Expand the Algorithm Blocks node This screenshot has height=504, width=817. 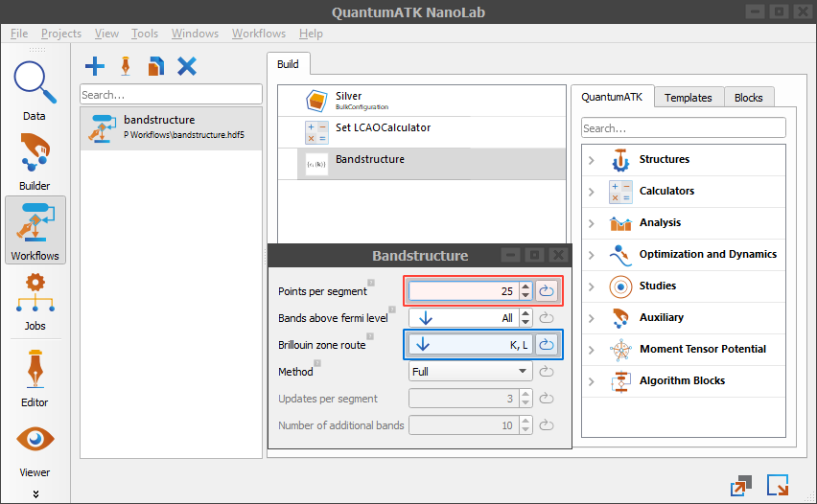pos(592,381)
